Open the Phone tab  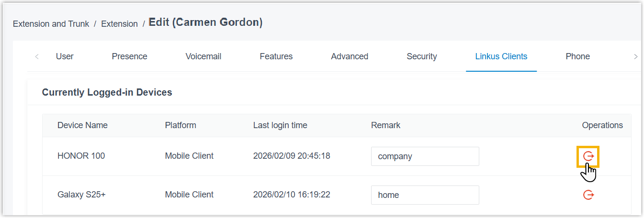(x=577, y=56)
